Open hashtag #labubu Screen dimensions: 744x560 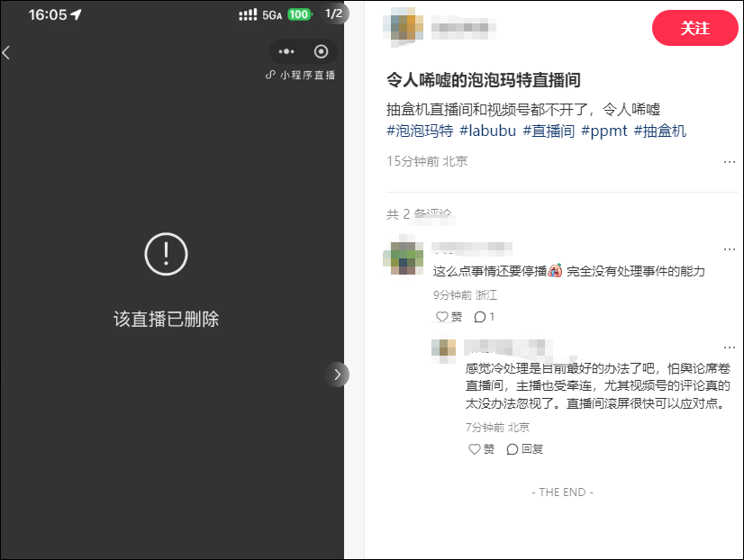(x=488, y=131)
